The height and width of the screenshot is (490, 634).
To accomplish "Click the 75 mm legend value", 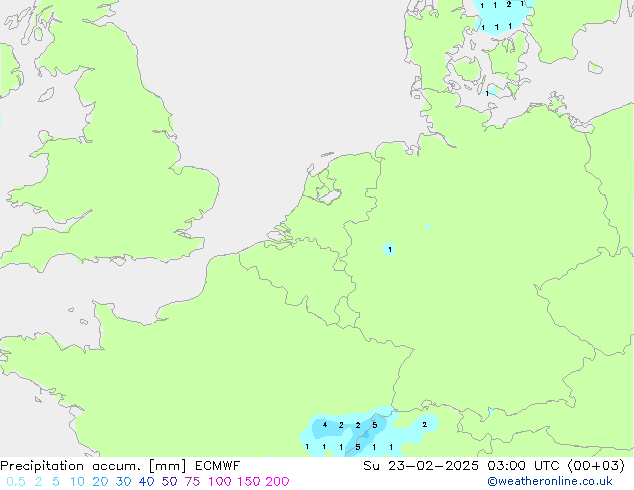I will [192, 482].
